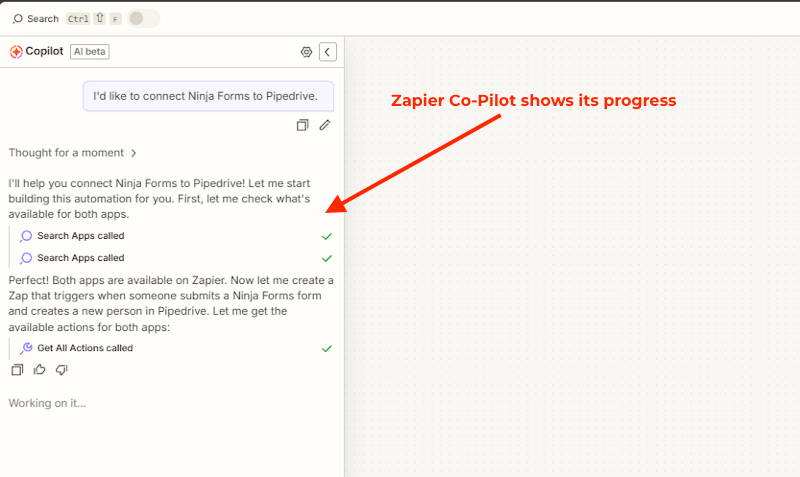Open Copilot settings gear icon
The width and height of the screenshot is (800, 477).
[306, 52]
